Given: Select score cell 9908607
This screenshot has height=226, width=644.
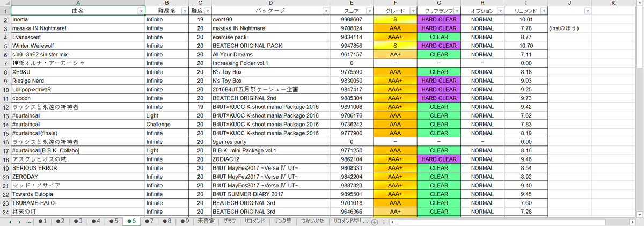Looking at the screenshot, I should pos(352,20).
